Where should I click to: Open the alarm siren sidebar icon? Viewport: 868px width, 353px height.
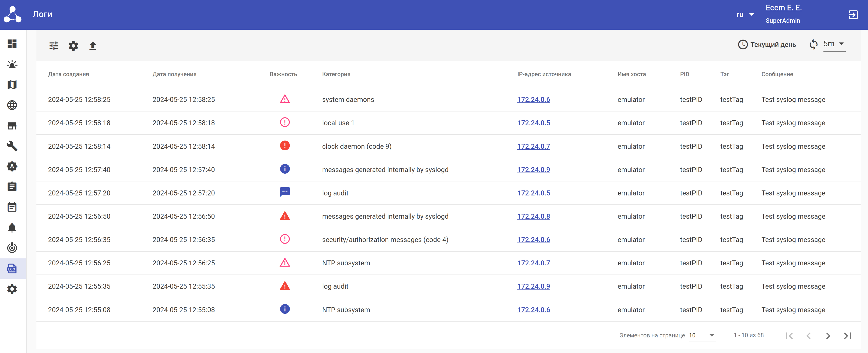[x=12, y=64]
